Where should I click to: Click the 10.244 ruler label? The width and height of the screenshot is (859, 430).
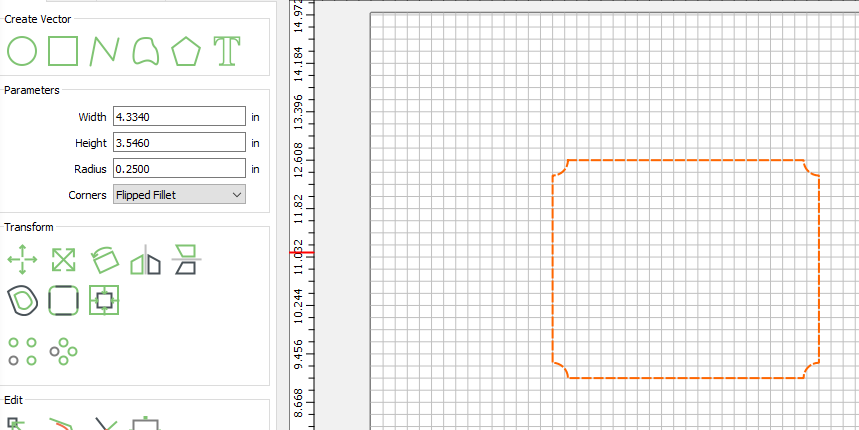pos(299,307)
